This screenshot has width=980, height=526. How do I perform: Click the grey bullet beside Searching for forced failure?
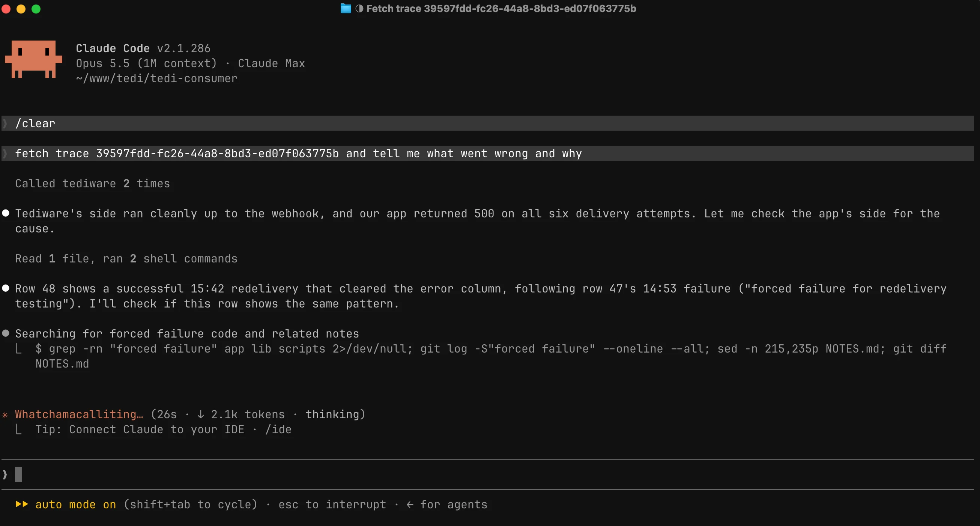[x=6, y=333]
